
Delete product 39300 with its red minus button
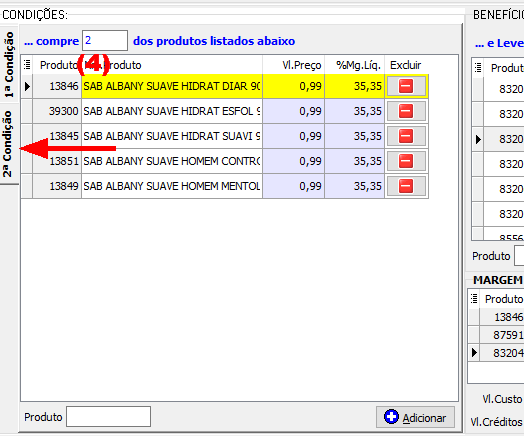click(406, 111)
